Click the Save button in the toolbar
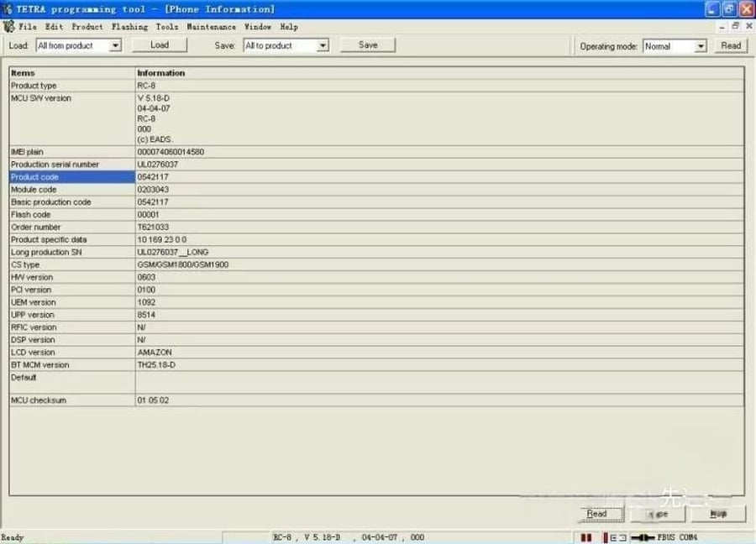Image resolution: width=756 pixels, height=544 pixels. click(x=368, y=45)
